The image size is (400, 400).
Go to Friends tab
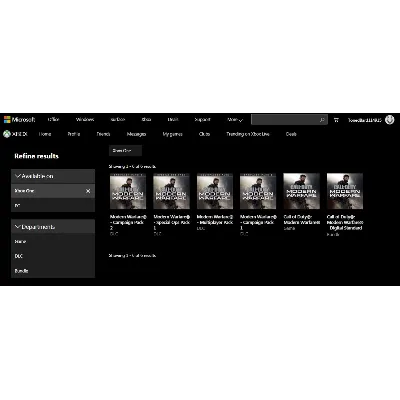[103, 134]
